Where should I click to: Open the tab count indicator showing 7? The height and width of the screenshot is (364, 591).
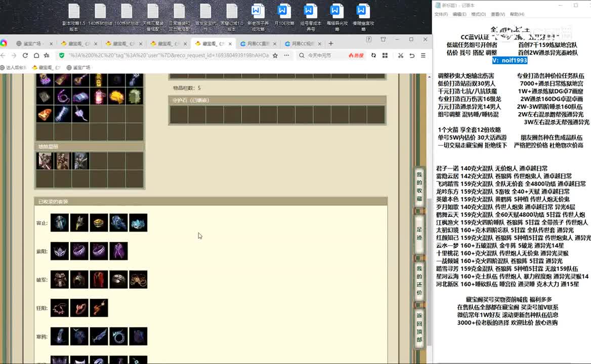pyautogui.click(x=369, y=39)
